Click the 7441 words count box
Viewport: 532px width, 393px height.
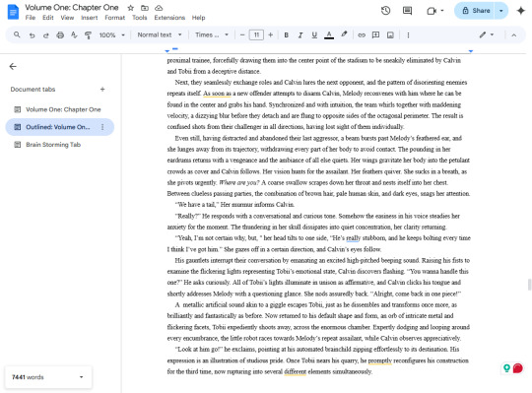(48, 377)
